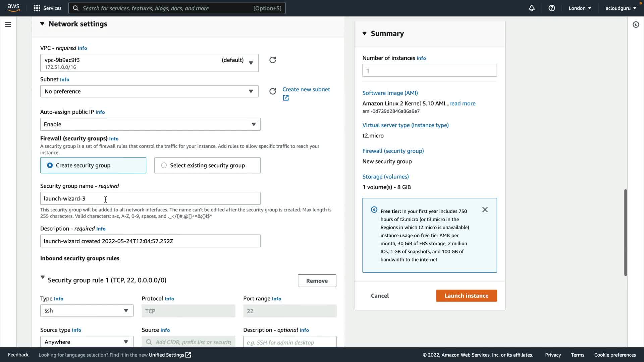Open the Subnet No preference dropdown

coord(149,91)
